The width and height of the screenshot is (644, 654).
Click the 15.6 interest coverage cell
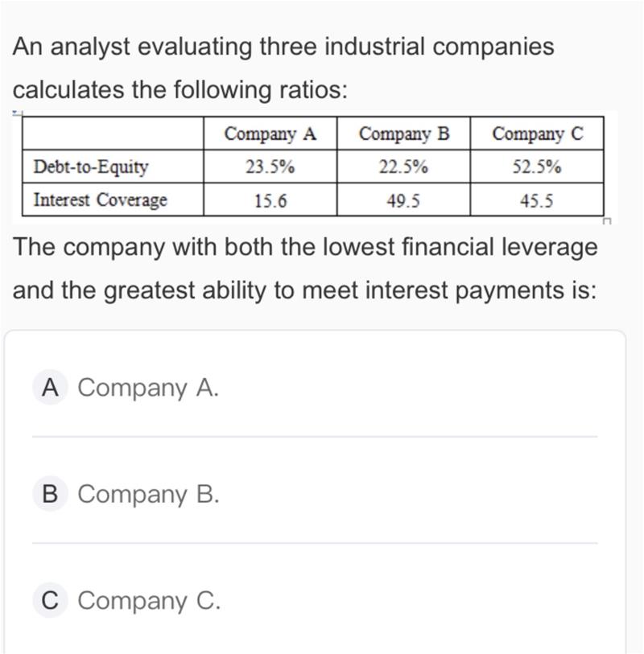(270, 201)
